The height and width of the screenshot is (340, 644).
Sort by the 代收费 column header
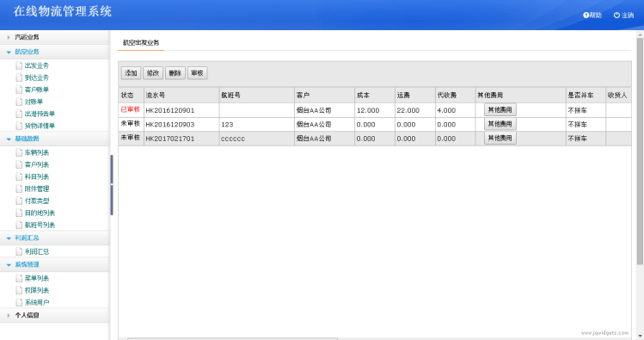(456, 95)
